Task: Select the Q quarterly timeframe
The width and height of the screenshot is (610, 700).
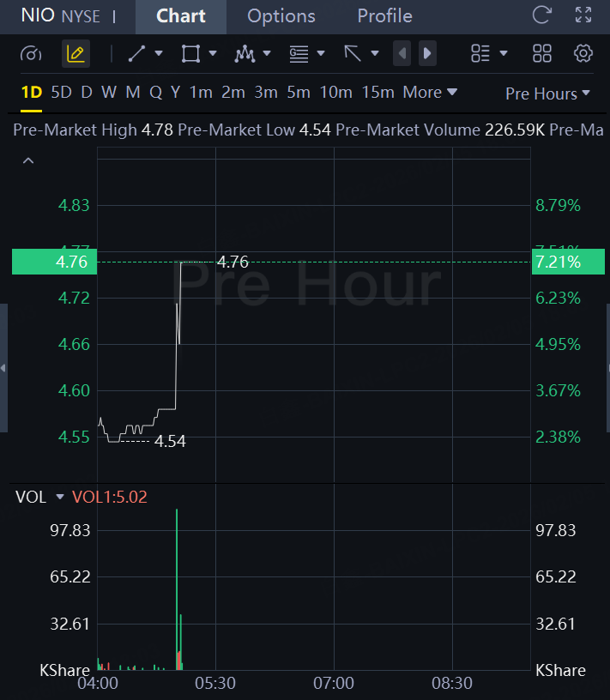Action: [155, 93]
